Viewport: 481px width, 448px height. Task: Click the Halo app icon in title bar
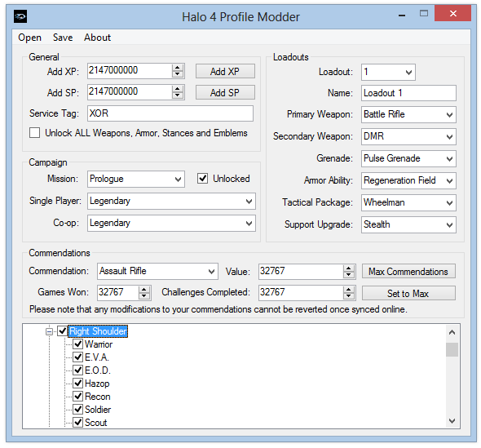20,16
